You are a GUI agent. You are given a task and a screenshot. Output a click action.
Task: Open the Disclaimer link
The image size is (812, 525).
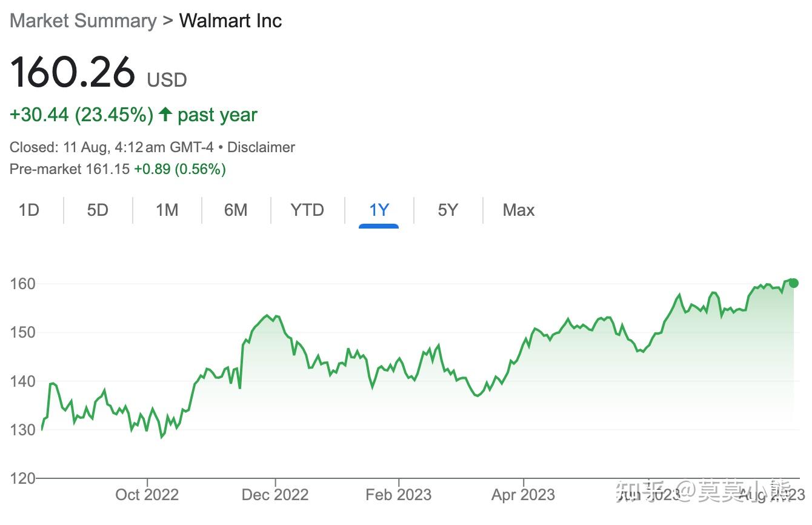coord(261,147)
